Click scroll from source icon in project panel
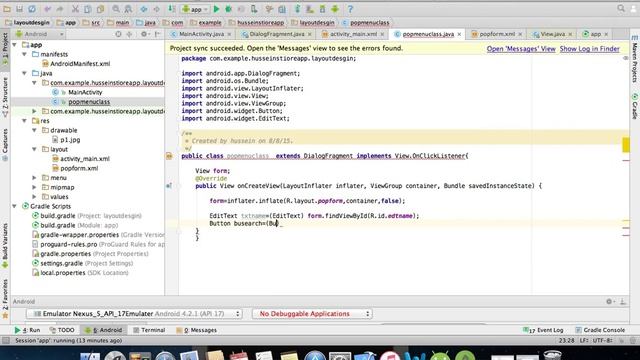Screen dimensions: 640x360 118,34
